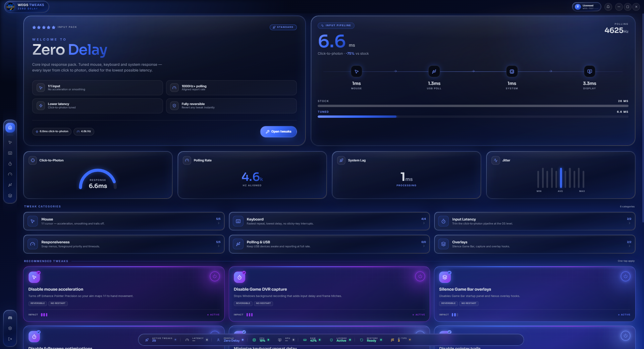
Task: Open the Home sidebar icon
Action: [10, 128]
